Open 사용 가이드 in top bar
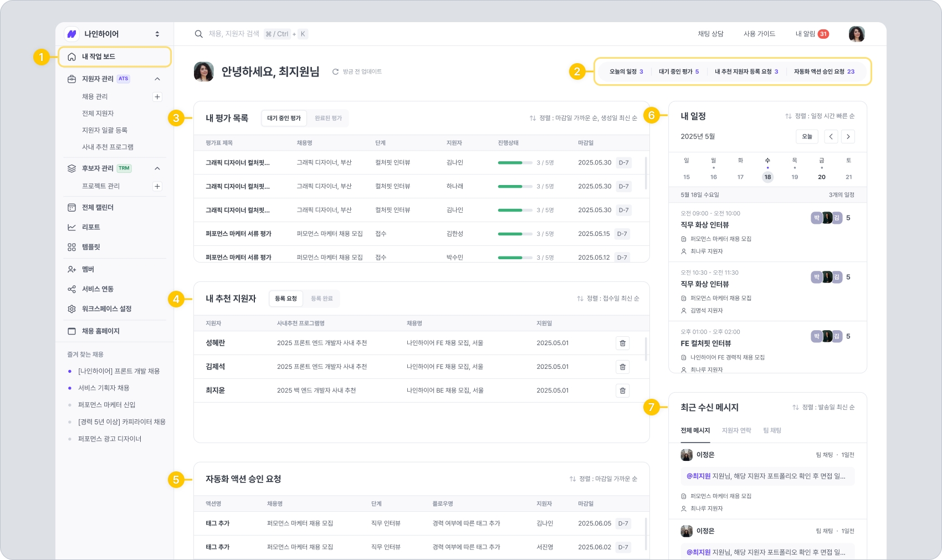 [x=759, y=34]
